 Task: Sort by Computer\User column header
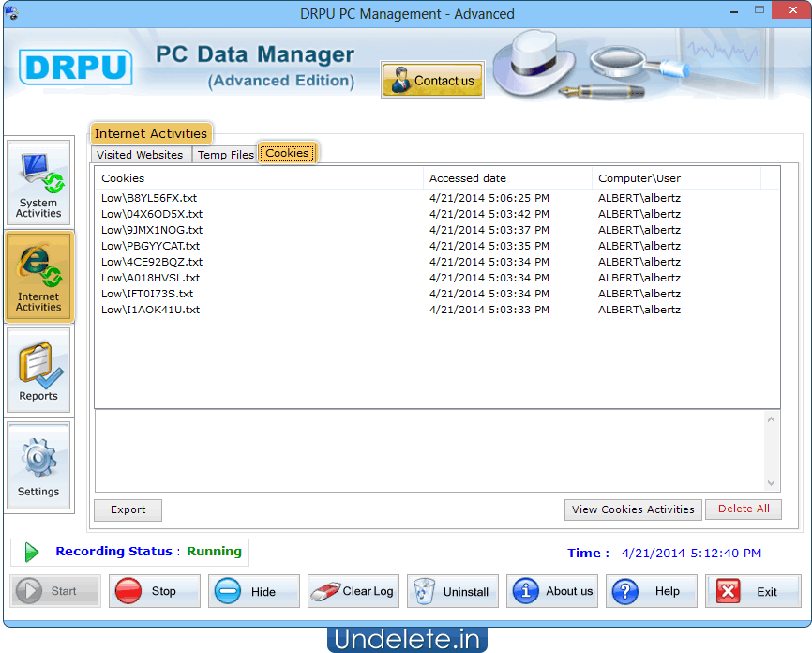pyautogui.click(x=676, y=178)
